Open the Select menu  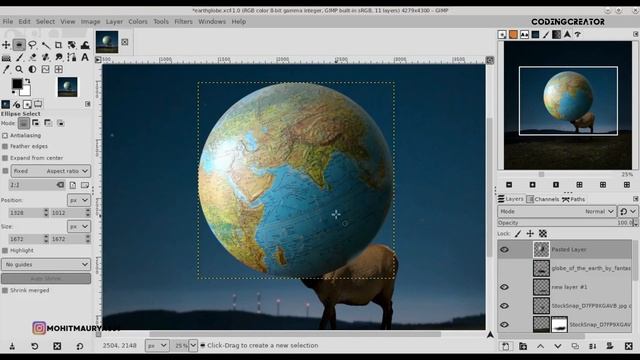(x=45, y=21)
